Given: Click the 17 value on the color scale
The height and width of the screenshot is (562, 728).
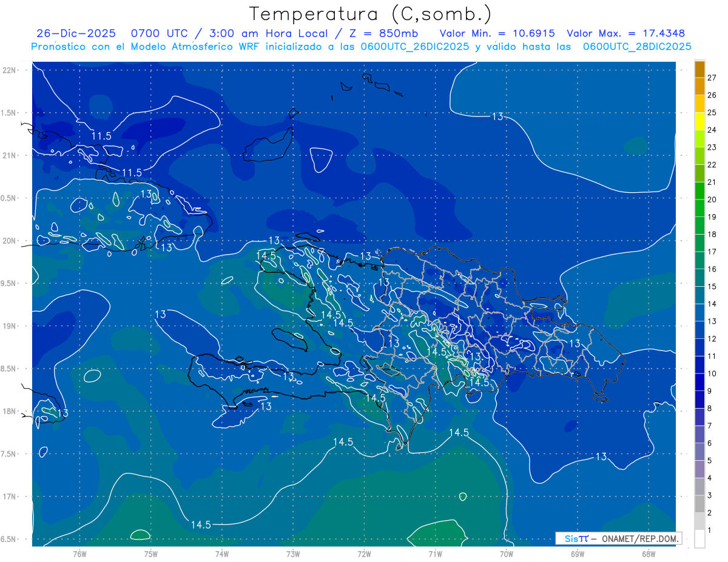Looking at the screenshot, I should 712,252.
